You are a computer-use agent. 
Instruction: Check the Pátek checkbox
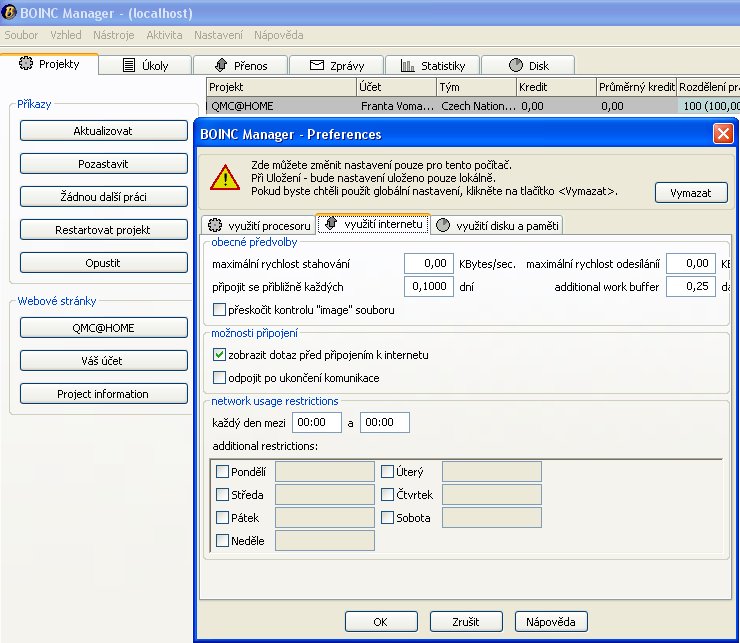(222, 517)
